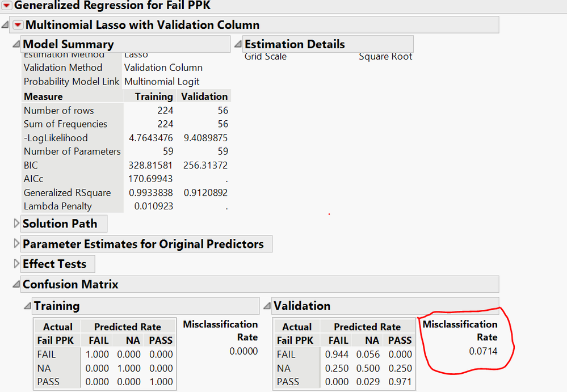
Task: Toggle the Multinomial Lasso report section closed
Action: point(4,24)
